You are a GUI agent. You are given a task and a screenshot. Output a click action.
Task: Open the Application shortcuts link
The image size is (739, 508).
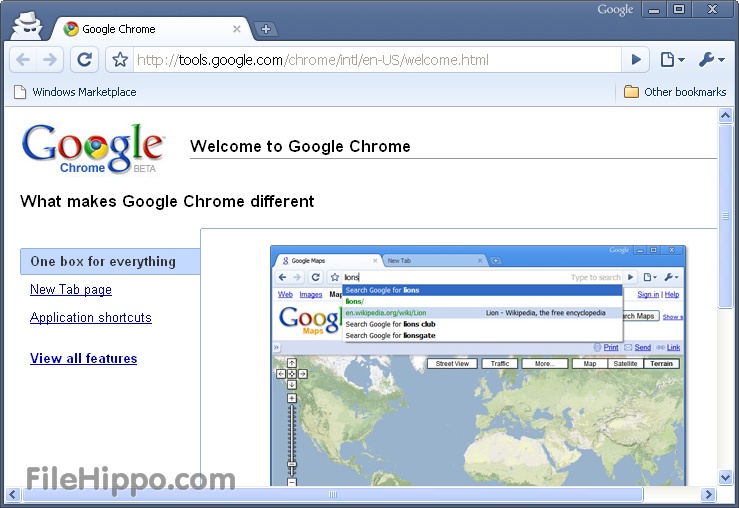pyautogui.click(x=90, y=317)
